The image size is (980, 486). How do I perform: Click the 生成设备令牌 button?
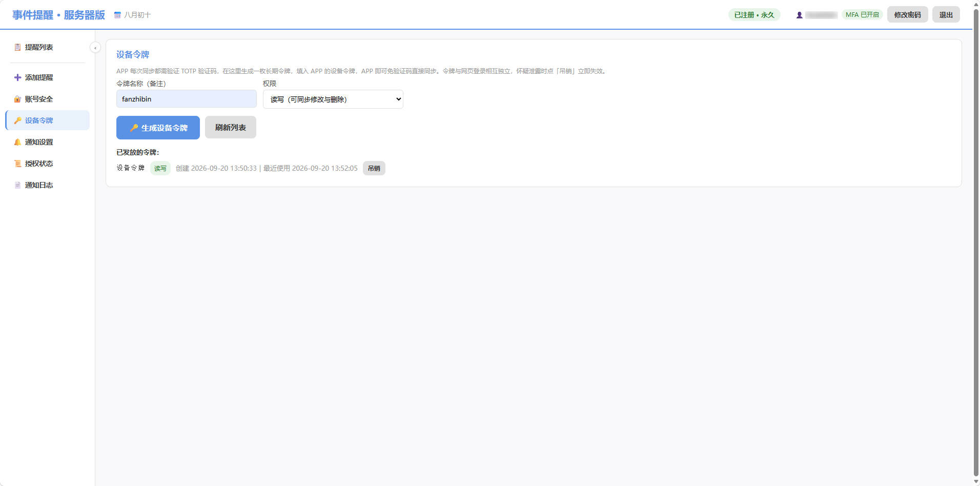pyautogui.click(x=158, y=128)
